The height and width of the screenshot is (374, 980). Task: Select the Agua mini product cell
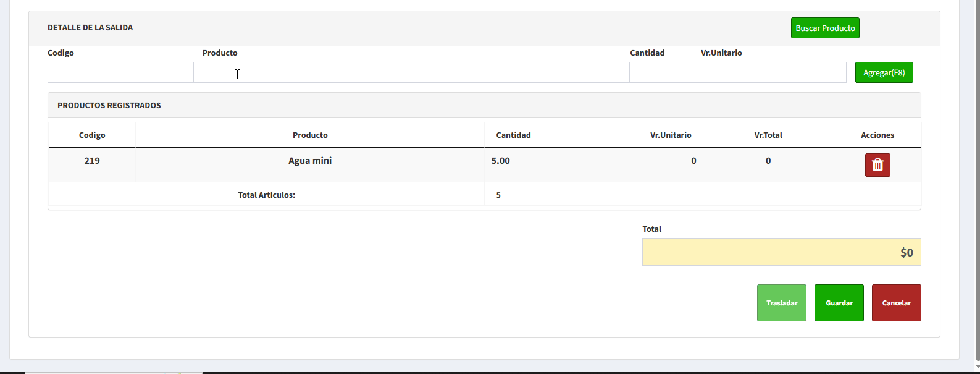[x=310, y=161]
